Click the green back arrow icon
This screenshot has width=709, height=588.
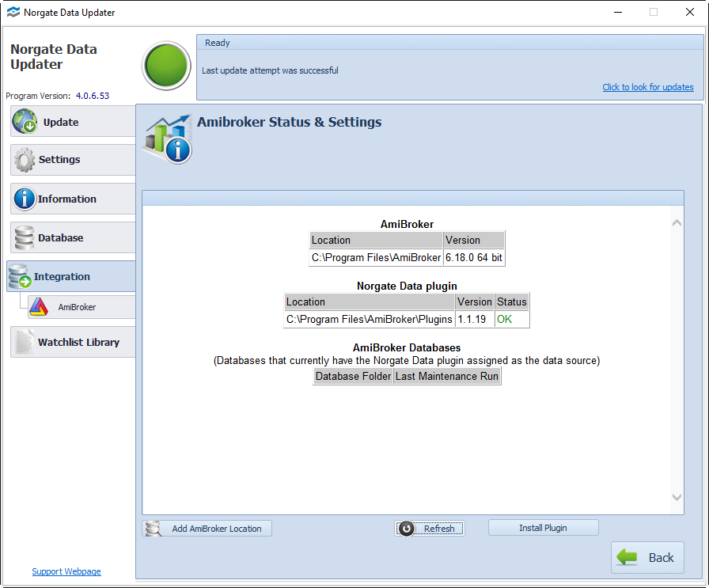coord(627,557)
